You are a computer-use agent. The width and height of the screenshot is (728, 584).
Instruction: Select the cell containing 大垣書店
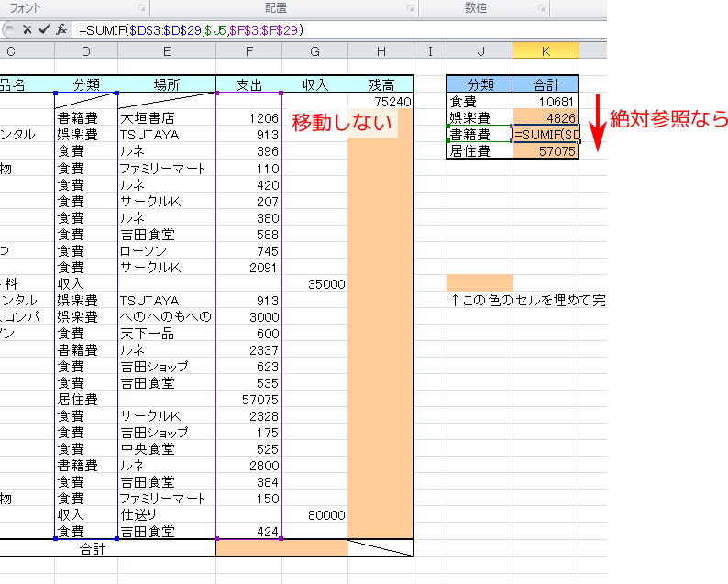pos(167,118)
